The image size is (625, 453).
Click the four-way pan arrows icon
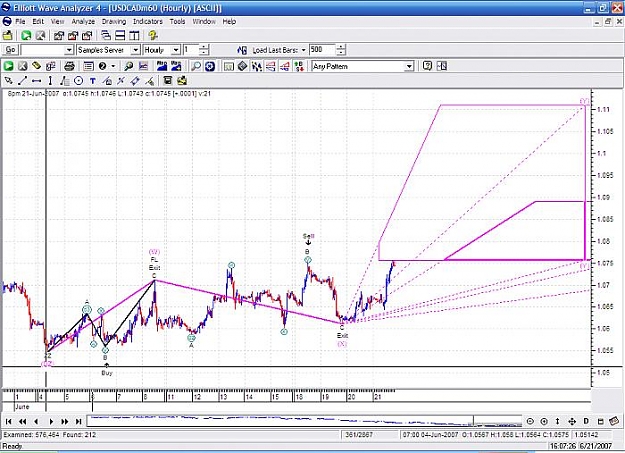tap(572, 421)
